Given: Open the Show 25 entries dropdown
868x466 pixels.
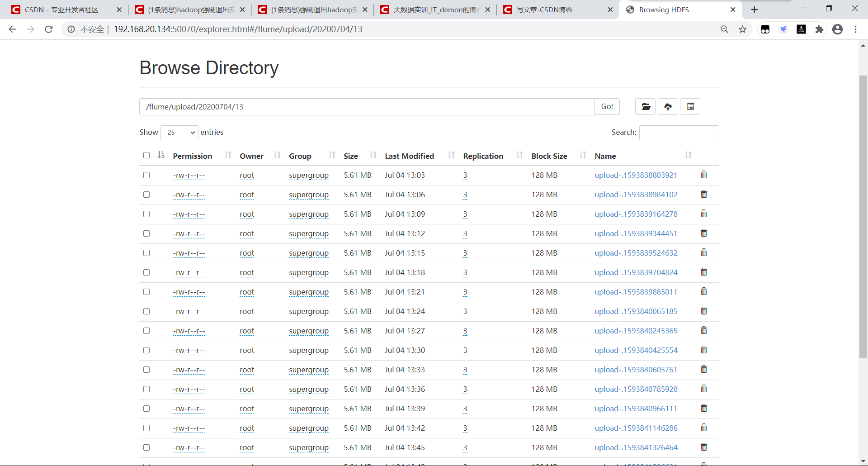Looking at the screenshot, I should (x=179, y=132).
